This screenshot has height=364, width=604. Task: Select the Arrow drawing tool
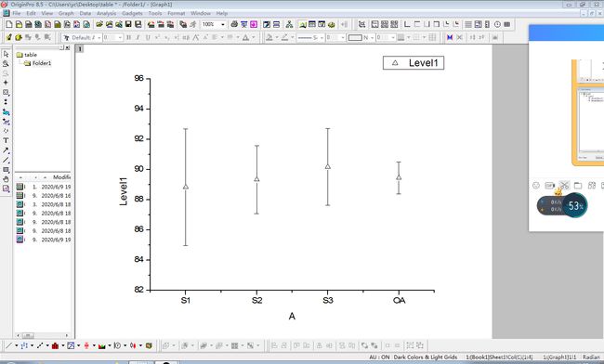click(6, 150)
